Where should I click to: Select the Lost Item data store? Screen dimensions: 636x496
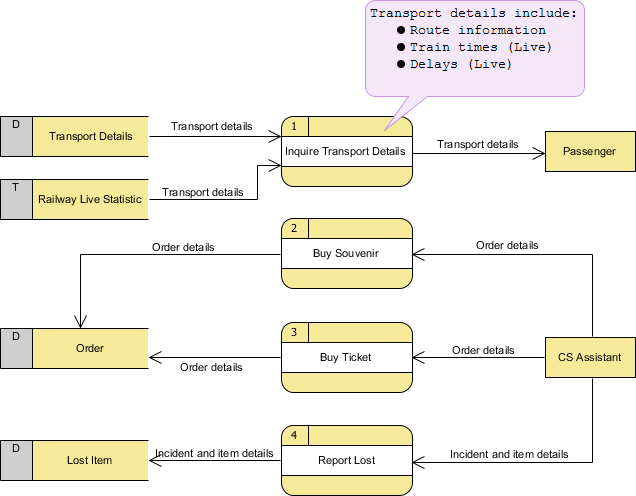[90, 460]
